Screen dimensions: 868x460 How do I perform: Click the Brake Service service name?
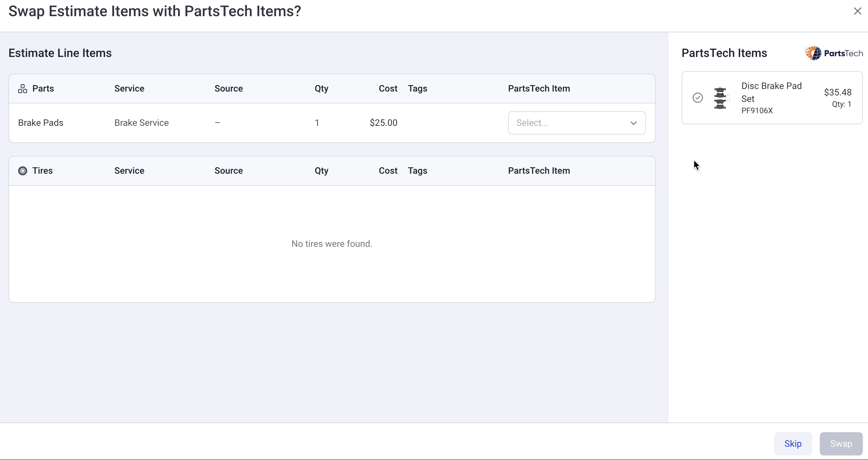(x=141, y=123)
